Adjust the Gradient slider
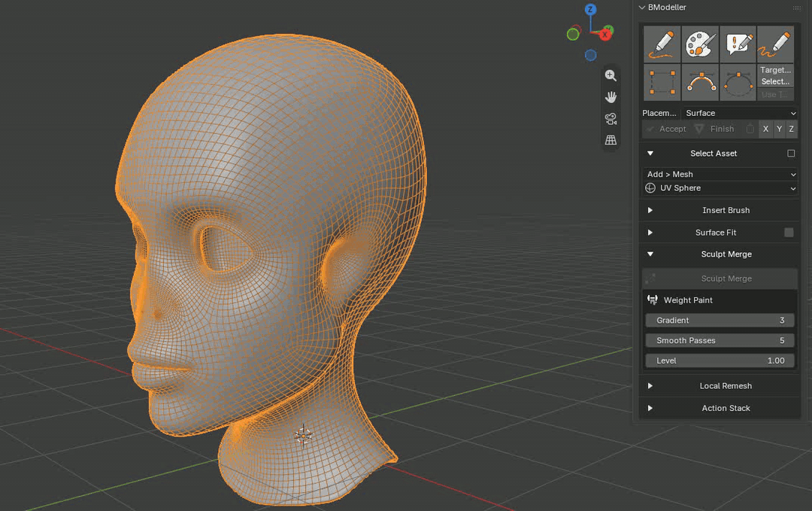This screenshot has width=812, height=511. pyautogui.click(x=720, y=321)
